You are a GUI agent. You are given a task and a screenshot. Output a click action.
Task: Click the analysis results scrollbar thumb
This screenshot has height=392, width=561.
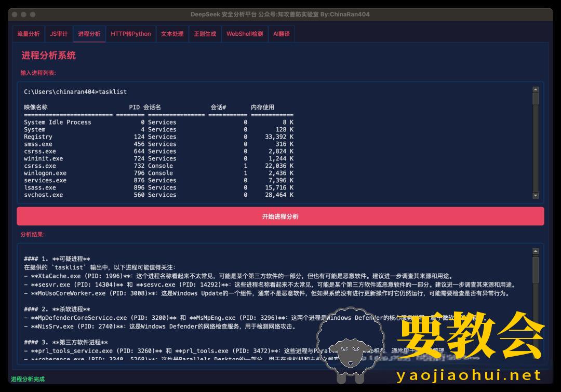point(536,270)
